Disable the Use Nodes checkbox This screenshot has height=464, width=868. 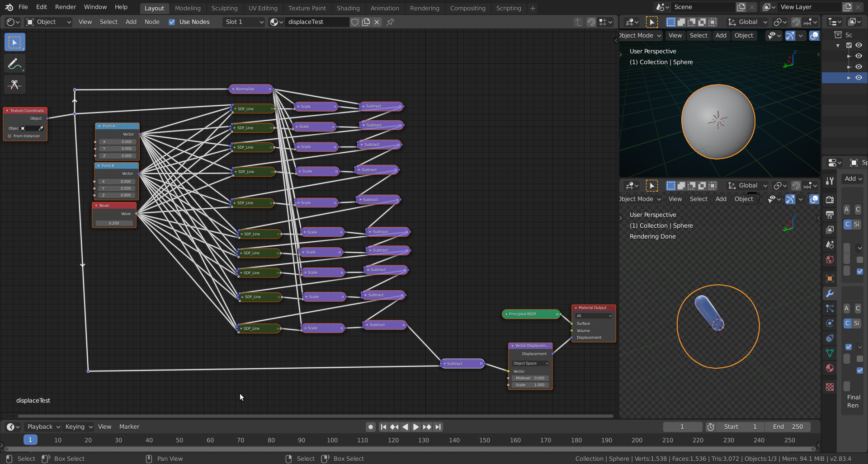(172, 22)
